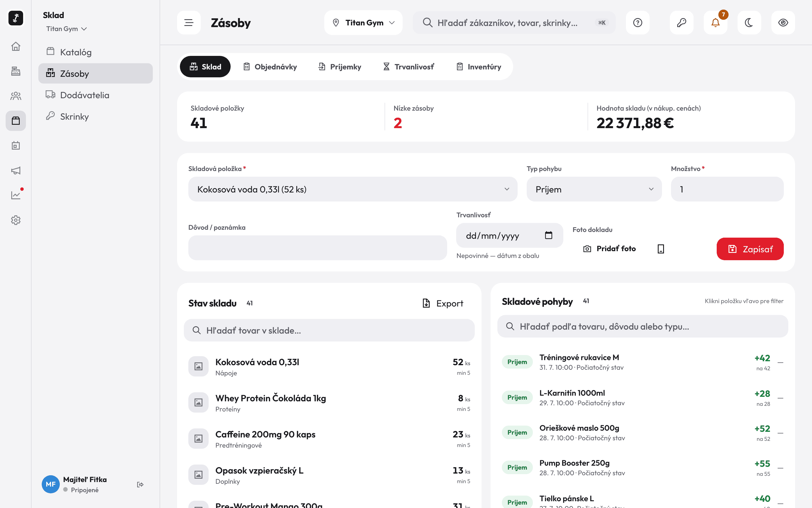
Task: Click the Tréningové rukavice M movement title
Action: pyautogui.click(x=579, y=358)
